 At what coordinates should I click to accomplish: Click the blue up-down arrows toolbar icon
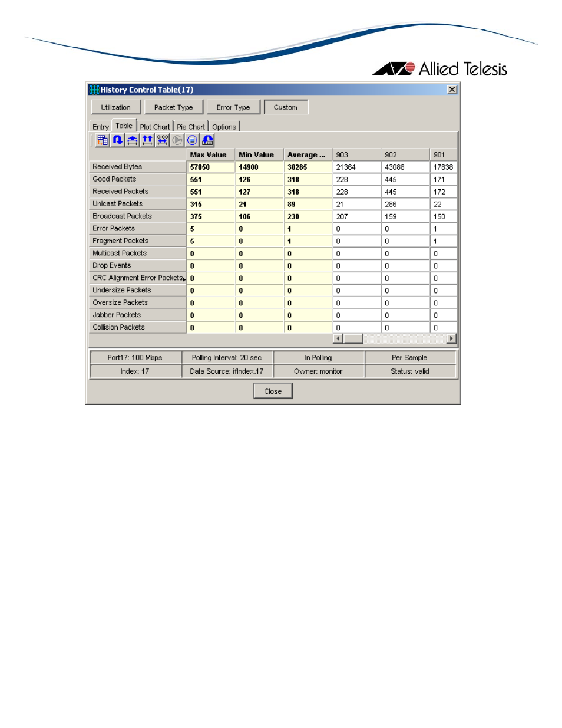117,140
